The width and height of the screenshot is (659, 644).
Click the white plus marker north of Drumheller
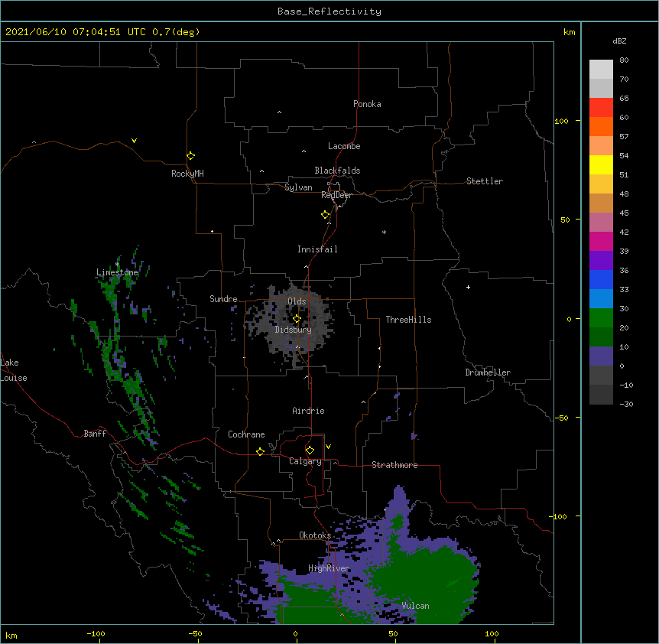click(468, 287)
